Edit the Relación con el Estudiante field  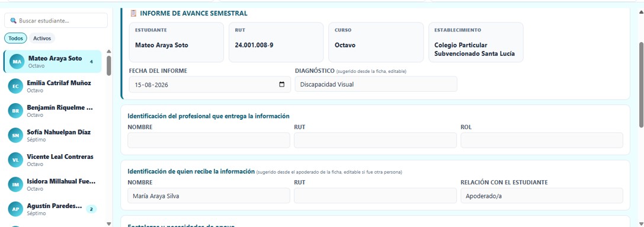tap(542, 196)
